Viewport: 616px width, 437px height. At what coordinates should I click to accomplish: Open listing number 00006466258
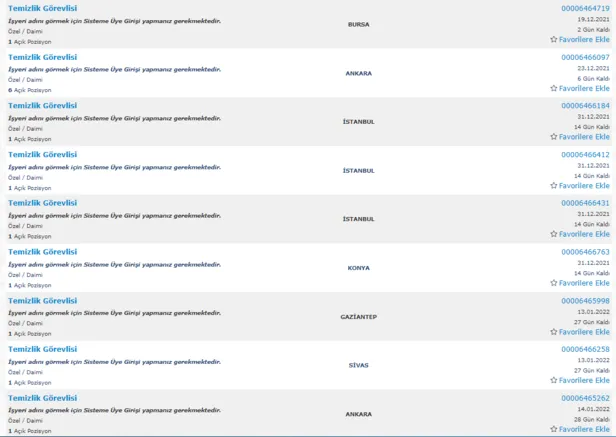(585, 349)
